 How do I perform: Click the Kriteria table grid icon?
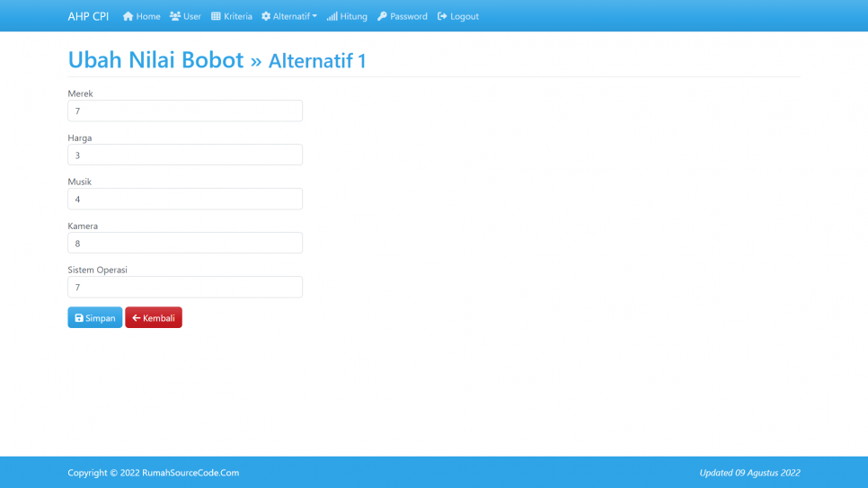(216, 16)
